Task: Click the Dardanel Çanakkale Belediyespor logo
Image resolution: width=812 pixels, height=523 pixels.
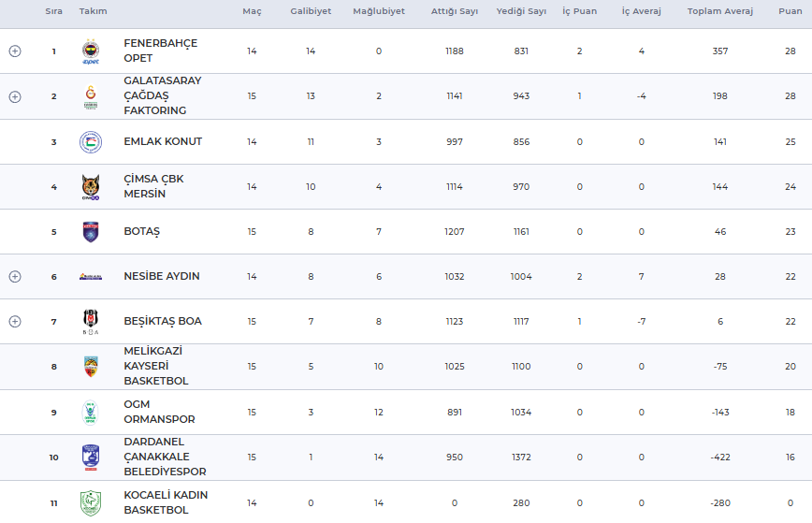Action: (91, 458)
